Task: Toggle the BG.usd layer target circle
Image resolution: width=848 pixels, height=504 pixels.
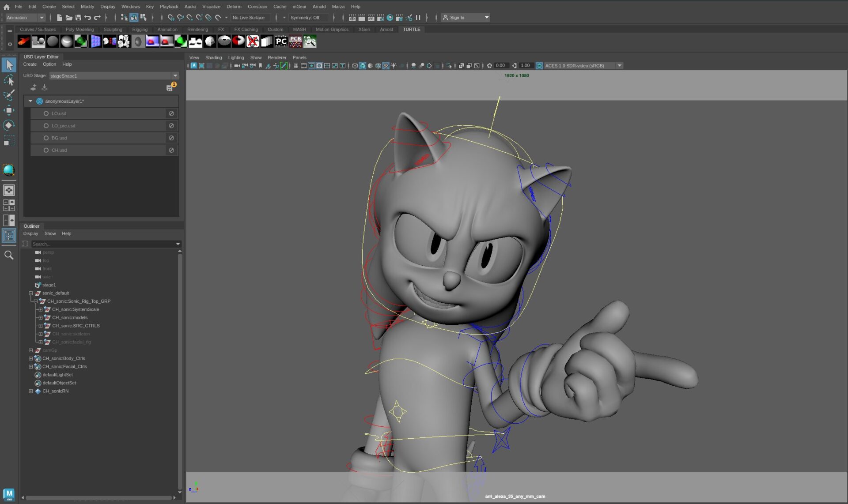Action: click(46, 138)
